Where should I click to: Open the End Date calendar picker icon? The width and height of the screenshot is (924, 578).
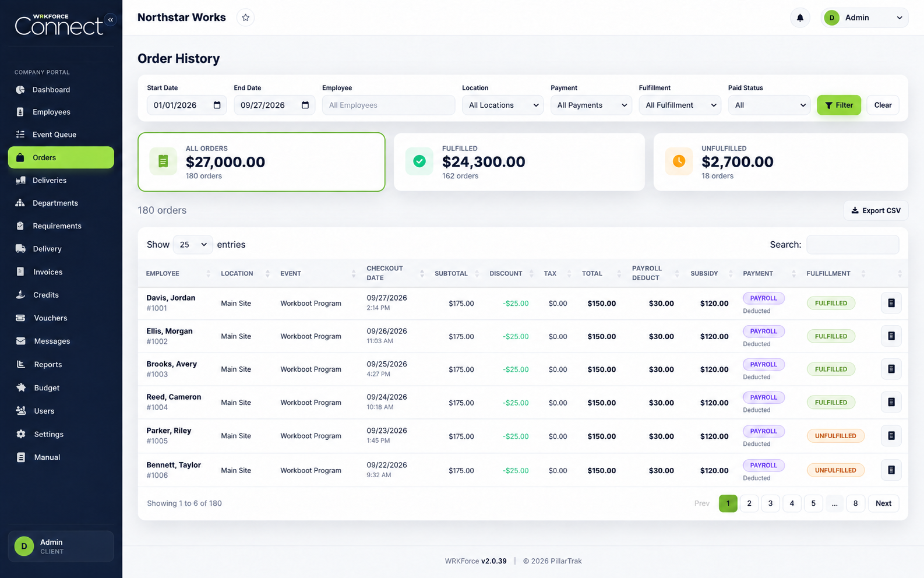point(305,105)
